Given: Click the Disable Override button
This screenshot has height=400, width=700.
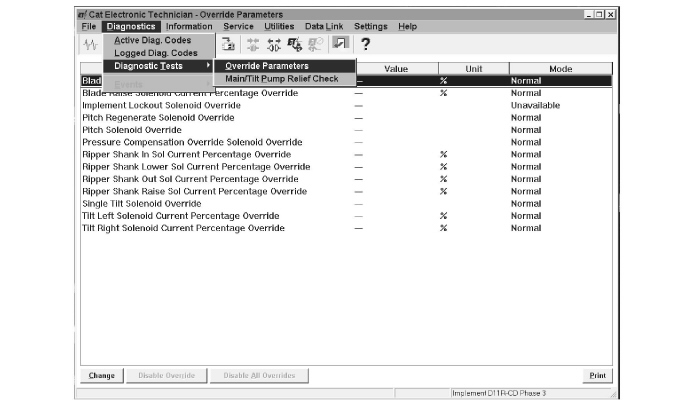Looking at the screenshot, I should click(167, 375).
